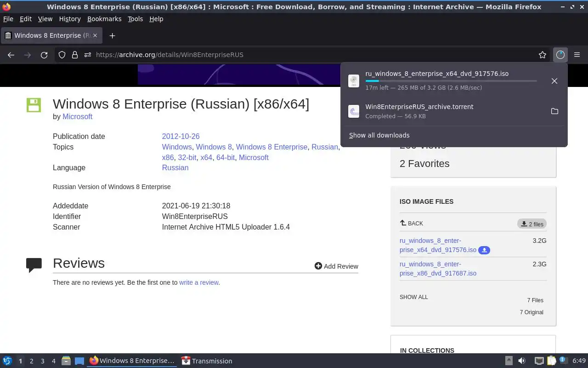Image resolution: width=588 pixels, height=368 pixels.
Task: Click the ISO file icon in downloads
Action: [x=354, y=81]
